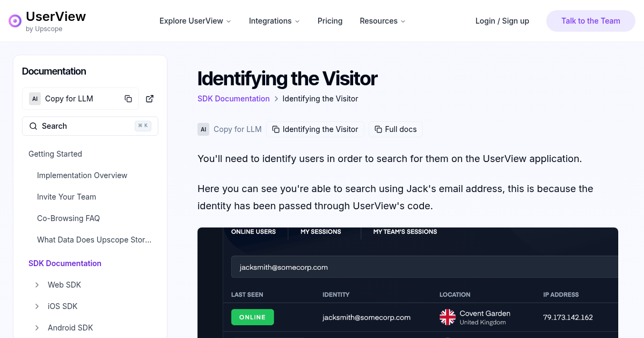The width and height of the screenshot is (644, 338).
Task: Click the sidebar AI badge icon
Action: (35, 99)
